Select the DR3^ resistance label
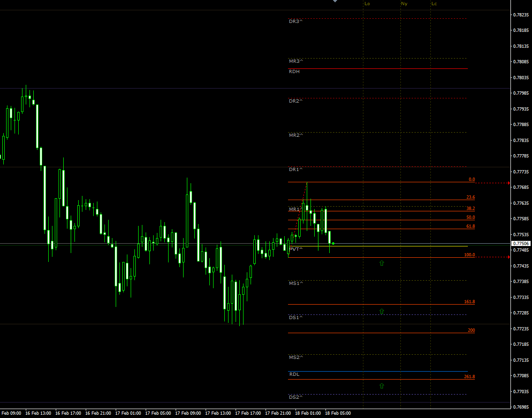The height and width of the screenshot is (418, 532). click(295, 21)
